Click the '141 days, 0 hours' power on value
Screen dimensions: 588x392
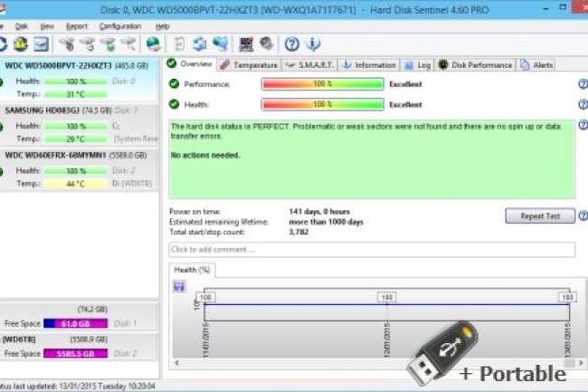319,212
